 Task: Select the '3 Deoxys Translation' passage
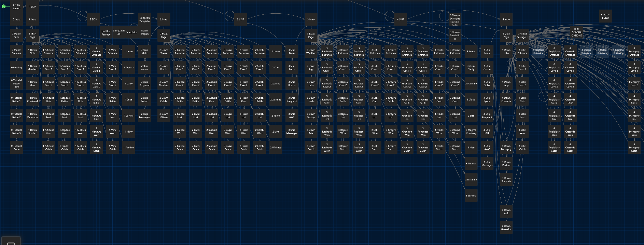point(455,36)
